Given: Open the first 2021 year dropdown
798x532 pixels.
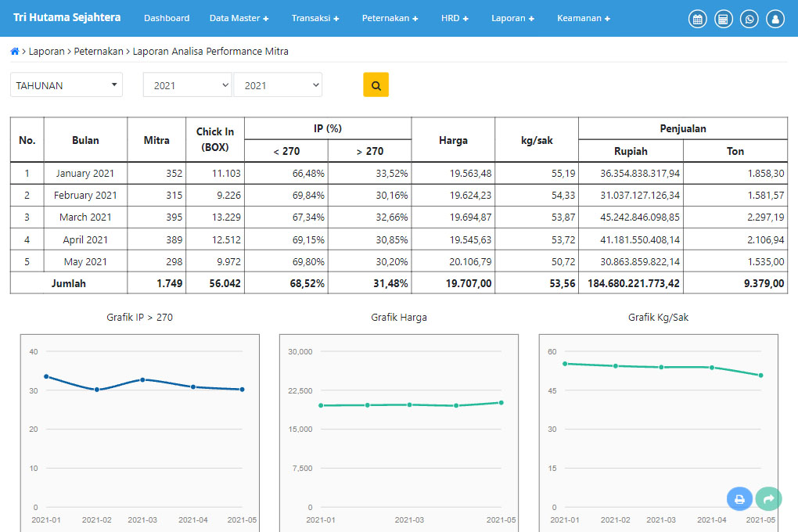Looking at the screenshot, I should point(187,85).
